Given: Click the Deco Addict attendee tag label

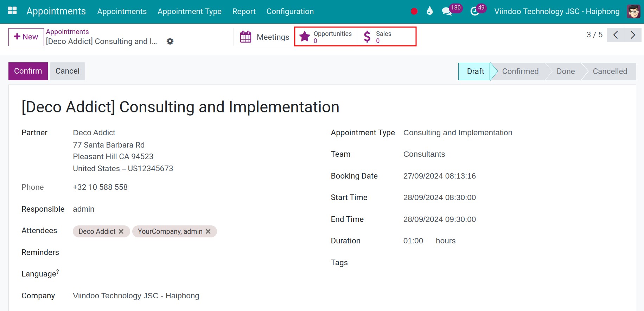Looking at the screenshot, I should point(97,231).
